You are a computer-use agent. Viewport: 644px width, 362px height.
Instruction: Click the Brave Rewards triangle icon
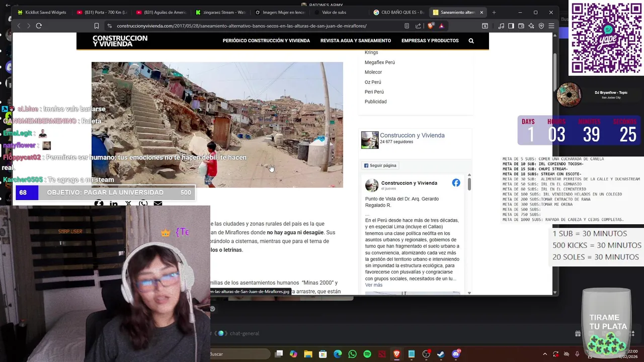tap(441, 26)
